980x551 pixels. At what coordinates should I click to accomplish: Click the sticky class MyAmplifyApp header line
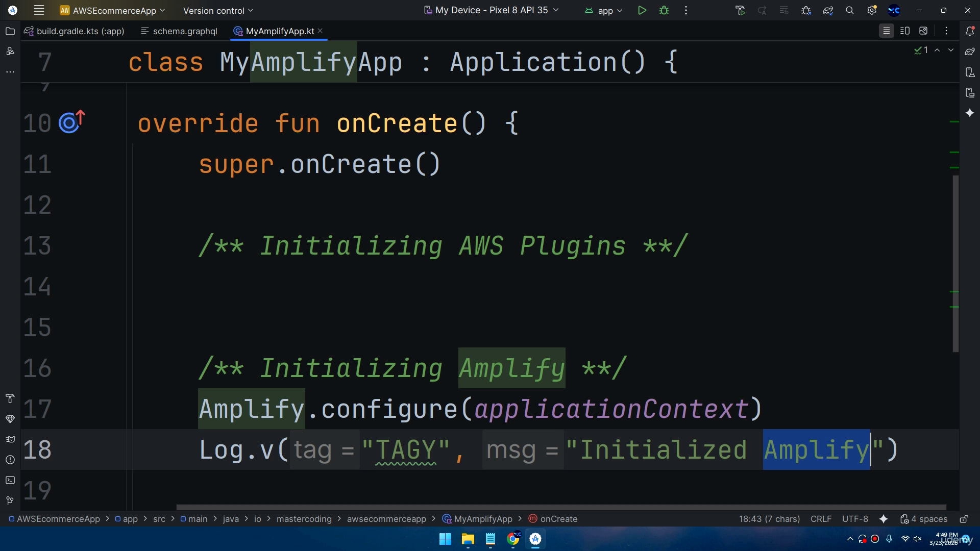(x=490, y=62)
